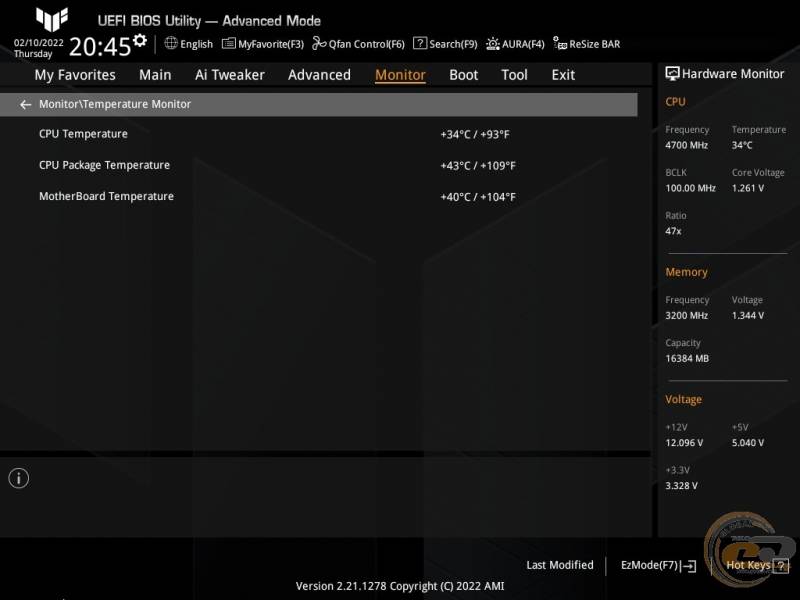Viewport: 800px width, 600px height.
Task: Click the 5.040 V reading
Action: [747, 443]
